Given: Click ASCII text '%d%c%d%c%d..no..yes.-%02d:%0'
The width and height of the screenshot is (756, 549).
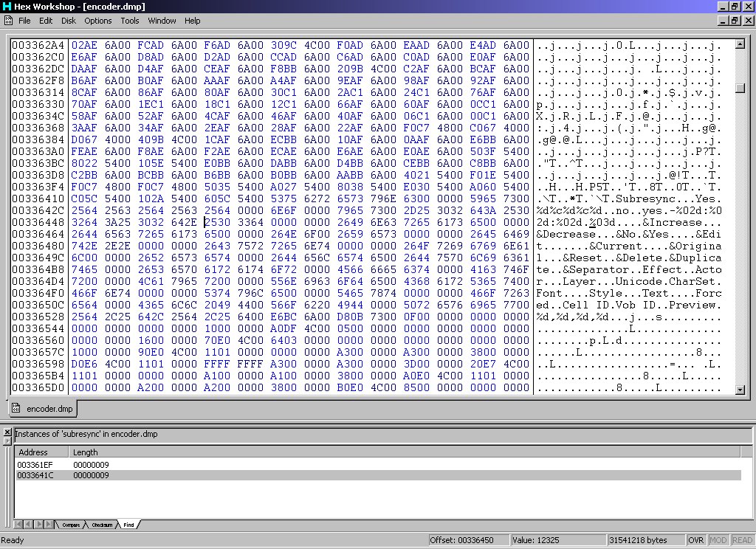Looking at the screenshot, I should [629, 210].
